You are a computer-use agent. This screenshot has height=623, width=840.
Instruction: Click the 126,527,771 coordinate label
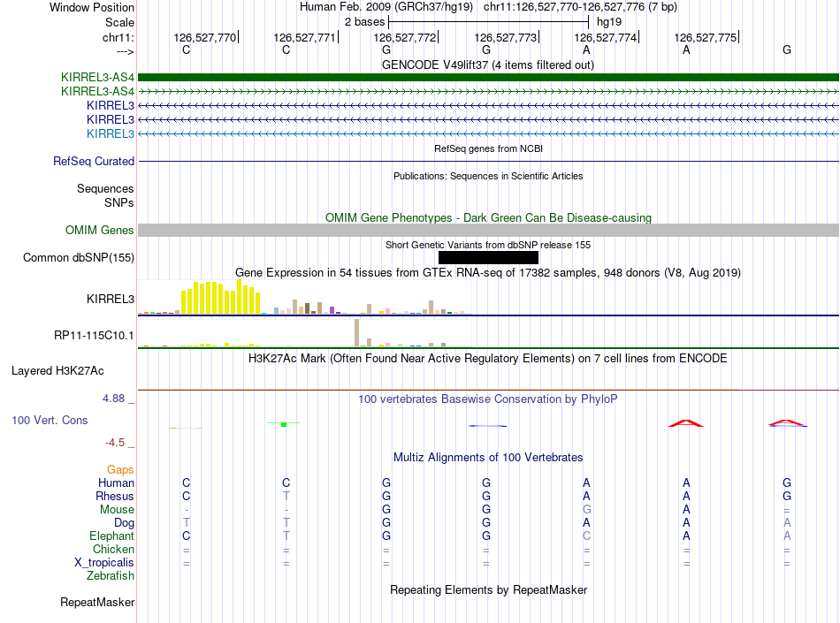point(305,37)
